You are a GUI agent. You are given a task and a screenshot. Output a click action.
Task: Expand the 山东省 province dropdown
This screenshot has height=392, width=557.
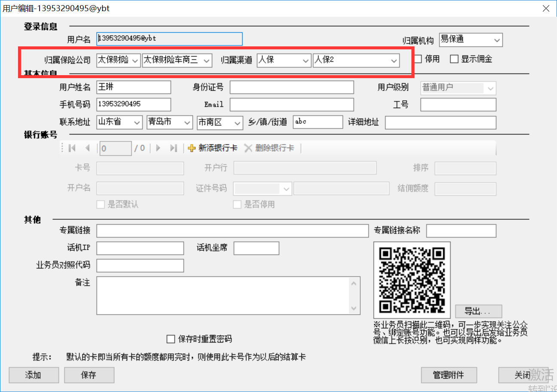137,123
